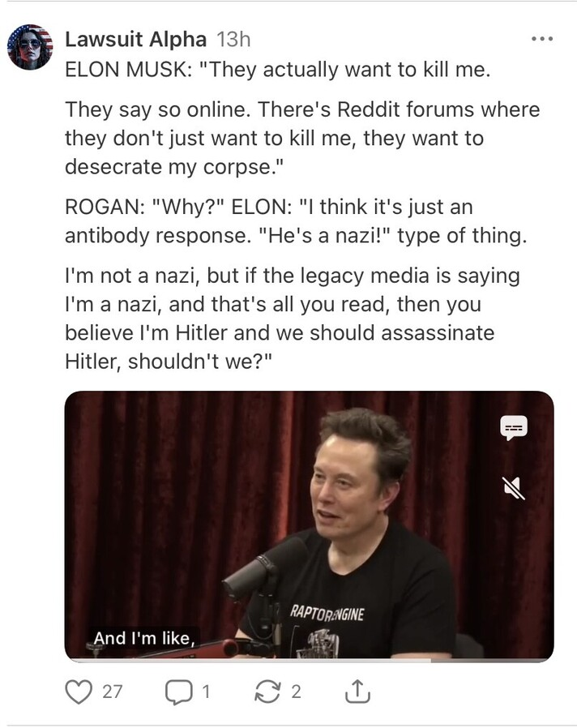Toggle video captions with the speech-bubble icon
Image resolution: width=577 pixels, height=728 pixels.
[514, 427]
